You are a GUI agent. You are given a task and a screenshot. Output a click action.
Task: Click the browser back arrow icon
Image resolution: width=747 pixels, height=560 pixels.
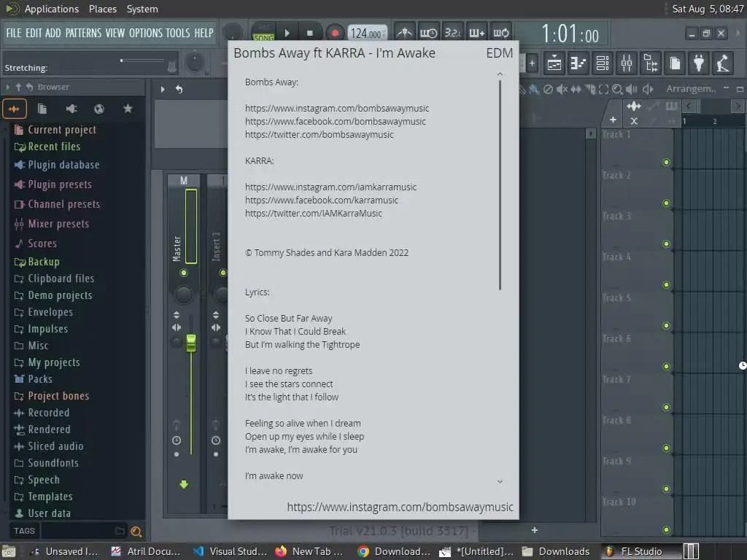point(29,87)
